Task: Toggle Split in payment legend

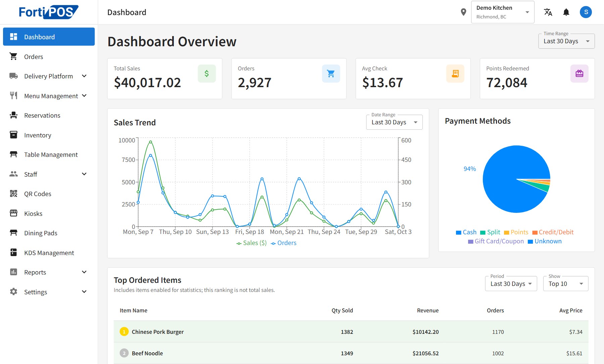Action: pyautogui.click(x=490, y=232)
